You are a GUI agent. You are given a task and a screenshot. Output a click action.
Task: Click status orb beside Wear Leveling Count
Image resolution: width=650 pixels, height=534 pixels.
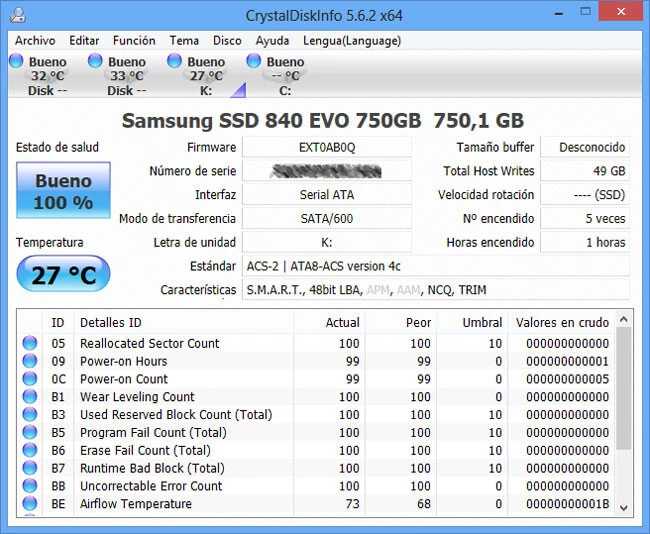coord(30,397)
